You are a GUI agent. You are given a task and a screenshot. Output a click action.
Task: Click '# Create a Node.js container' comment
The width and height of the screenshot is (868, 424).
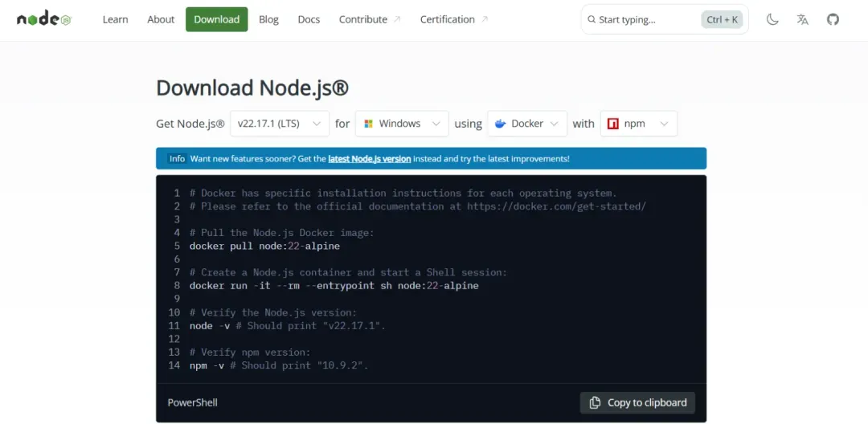pos(348,272)
